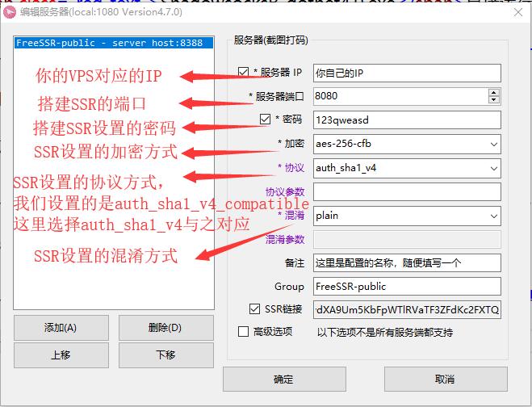Click the app icon in title bar
Screen dimensions: 532x407
click(x=10, y=13)
